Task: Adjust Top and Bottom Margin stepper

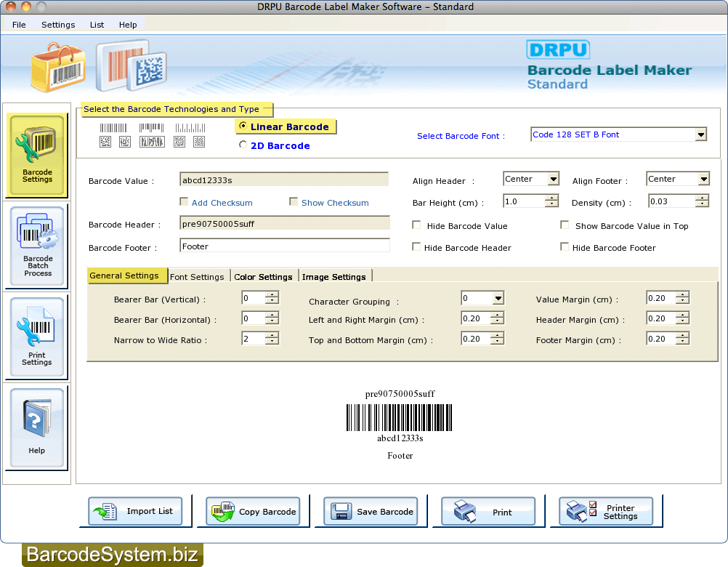Action: (x=497, y=339)
